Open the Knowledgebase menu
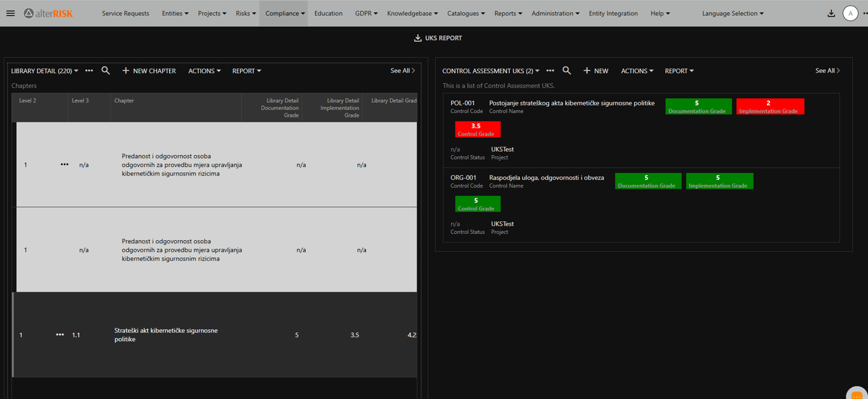 tap(412, 13)
